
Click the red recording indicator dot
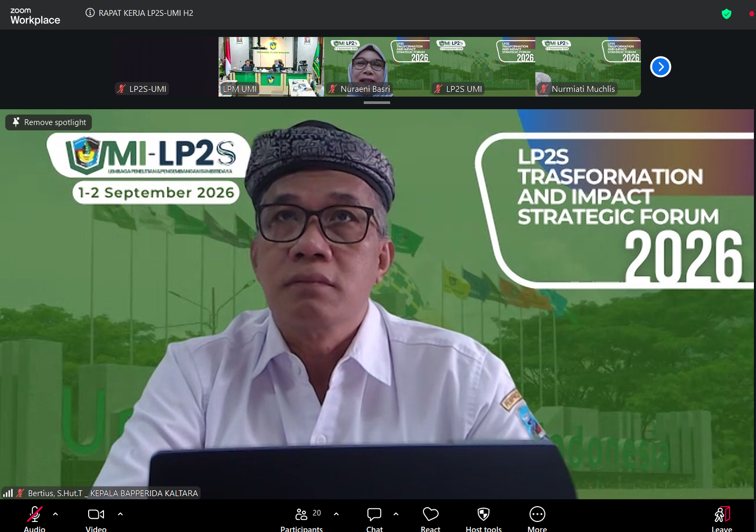coord(751,14)
